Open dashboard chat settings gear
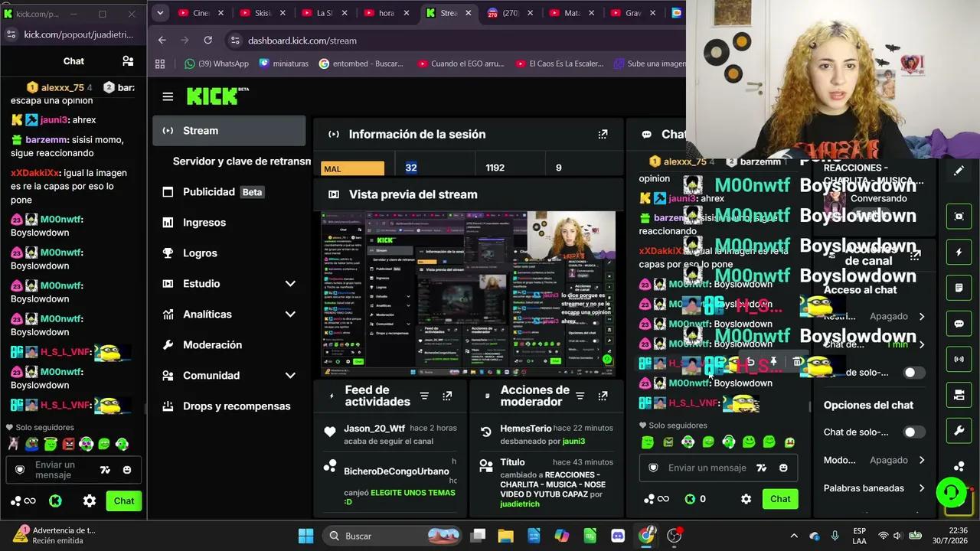This screenshot has width=980, height=551. 746,499
